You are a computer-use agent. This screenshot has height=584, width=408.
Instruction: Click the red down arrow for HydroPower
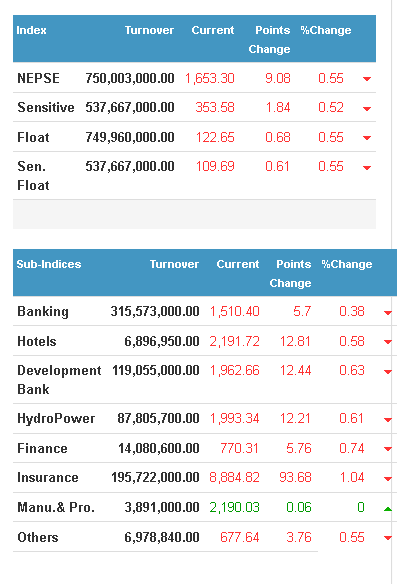pos(388,420)
